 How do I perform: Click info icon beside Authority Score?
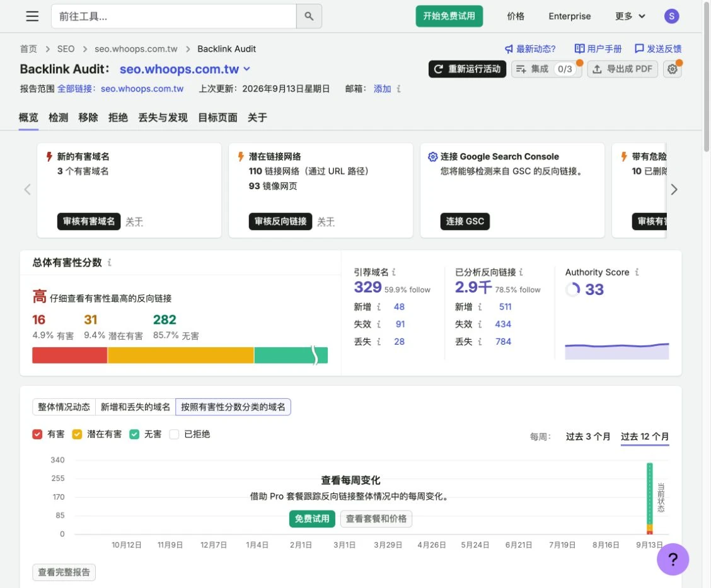click(x=637, y=272)
